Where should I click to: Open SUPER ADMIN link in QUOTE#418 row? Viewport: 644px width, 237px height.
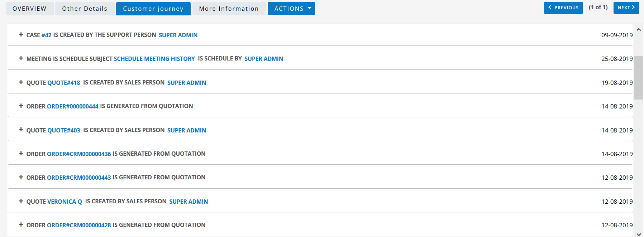(x=187, y=83)
